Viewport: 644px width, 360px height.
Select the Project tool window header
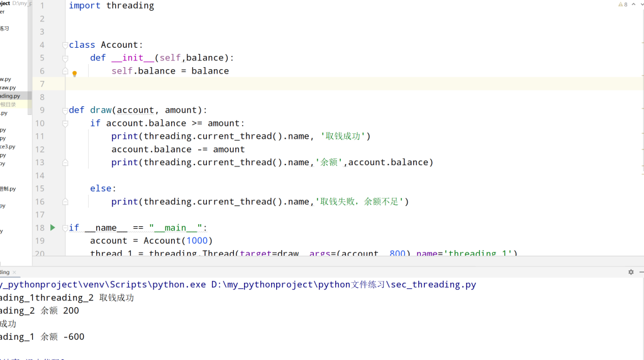(x=5, y=4)
